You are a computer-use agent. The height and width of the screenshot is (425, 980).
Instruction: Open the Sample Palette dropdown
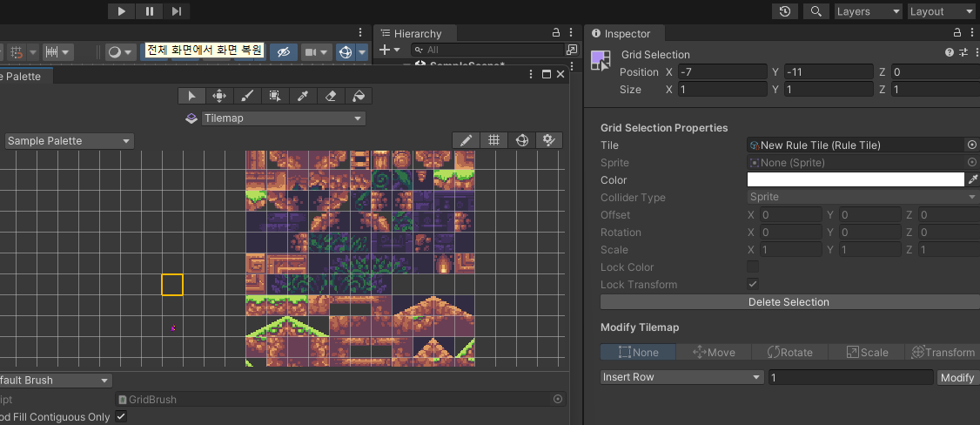click(70, 141)
